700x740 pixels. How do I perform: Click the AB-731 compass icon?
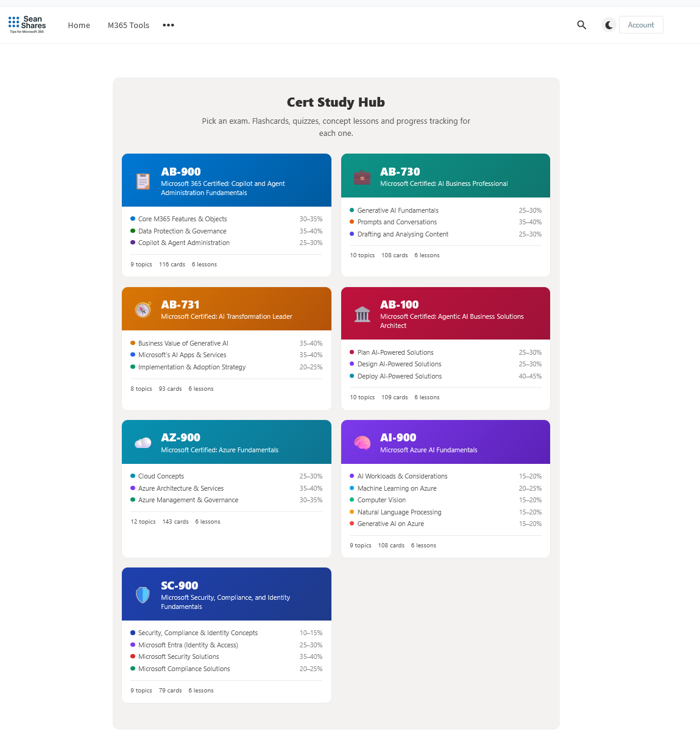[143, 310]
